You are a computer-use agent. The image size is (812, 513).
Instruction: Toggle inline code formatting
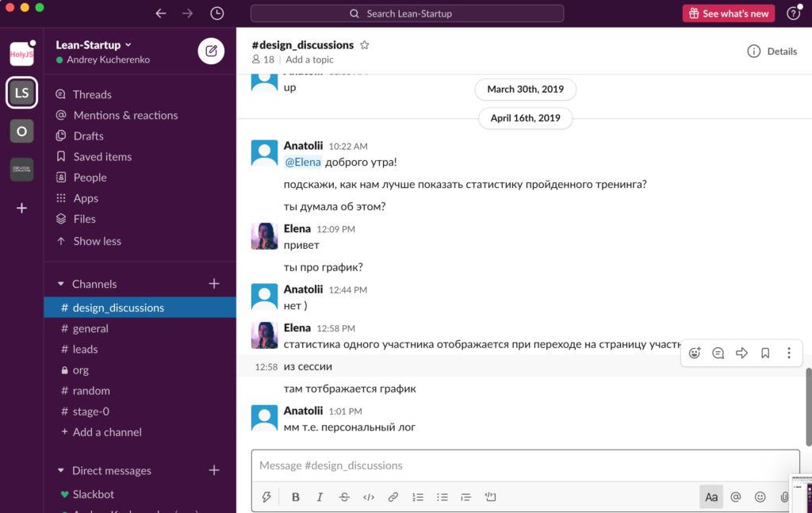368,497
